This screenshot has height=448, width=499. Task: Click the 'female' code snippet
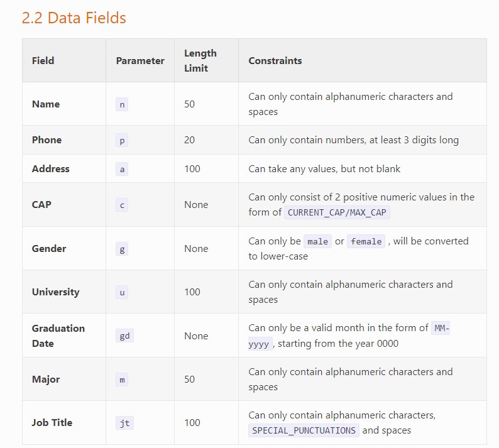pyautogui.click(x=366, y=241)
